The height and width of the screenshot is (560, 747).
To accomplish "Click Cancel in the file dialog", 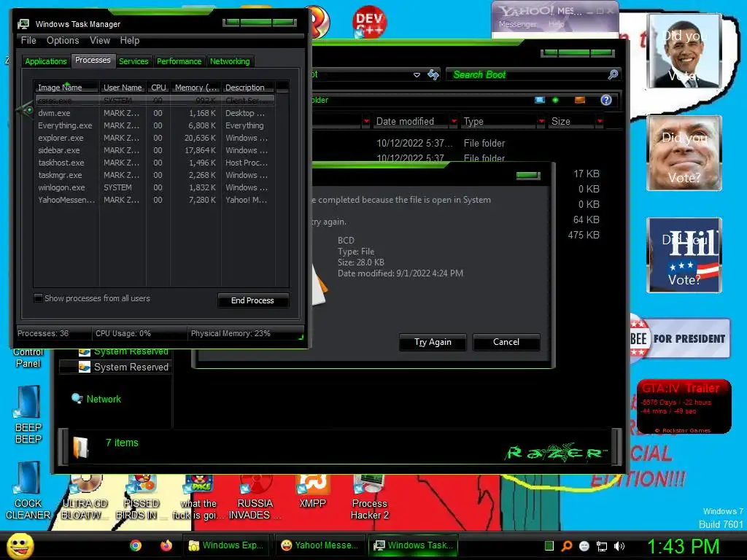I will pyautogui.click(x=506, y=342).
